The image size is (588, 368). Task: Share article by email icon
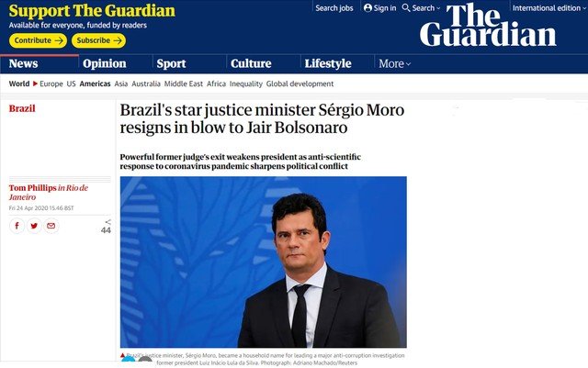[51, 226]
